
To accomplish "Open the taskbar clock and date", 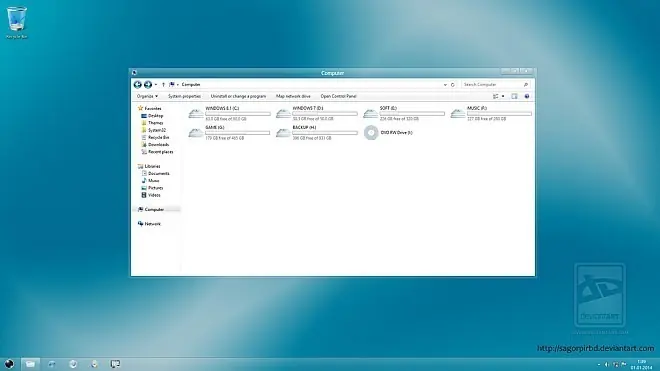I will click(x=641, y=365).
